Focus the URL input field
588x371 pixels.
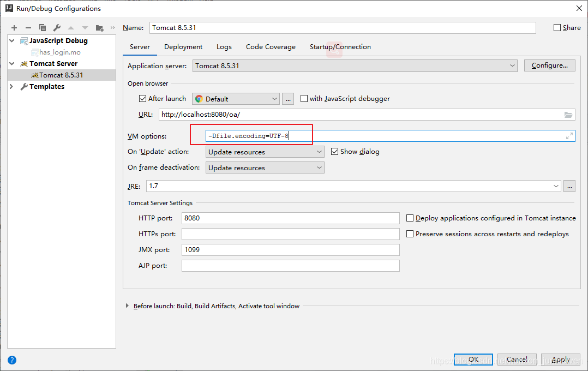(x=367, y=115)
